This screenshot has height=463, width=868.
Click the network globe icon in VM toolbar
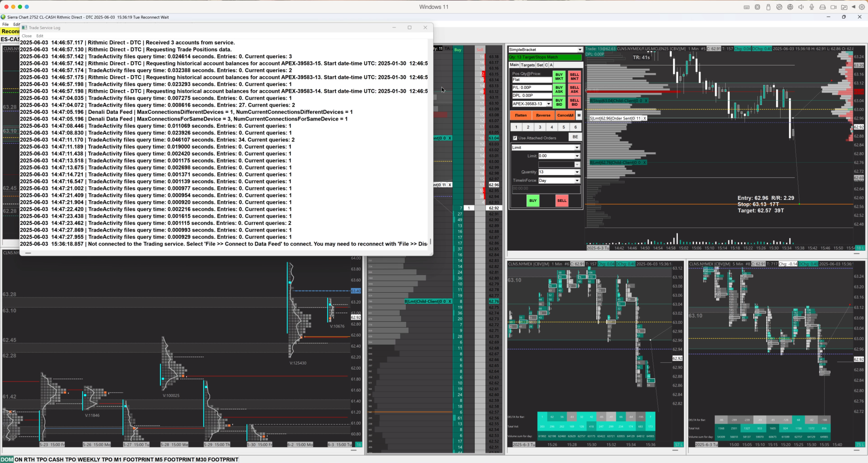[x=790, y=7]
